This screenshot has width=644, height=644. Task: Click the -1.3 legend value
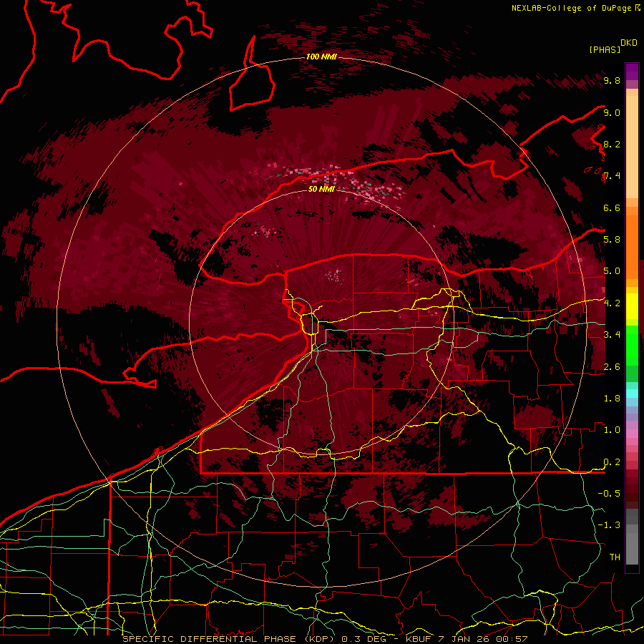(609, 525)
